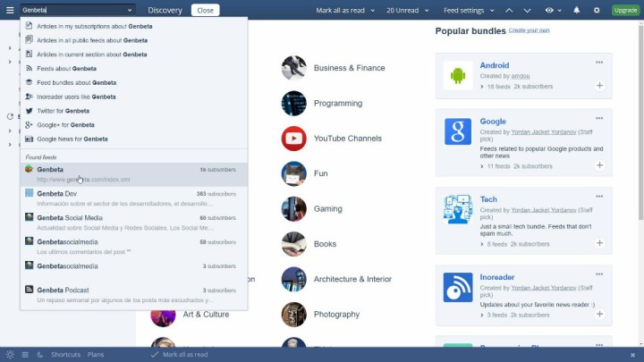Open the hamburger menu icon

pyautogui.click(x=9, y=10)
